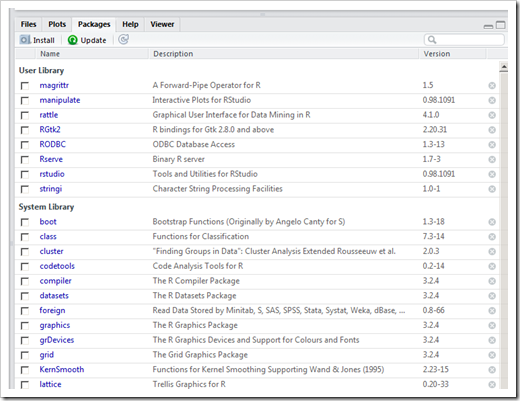The image size is (520, 401).
Task: Open the rattle package help link
Action: coord(49,115)
